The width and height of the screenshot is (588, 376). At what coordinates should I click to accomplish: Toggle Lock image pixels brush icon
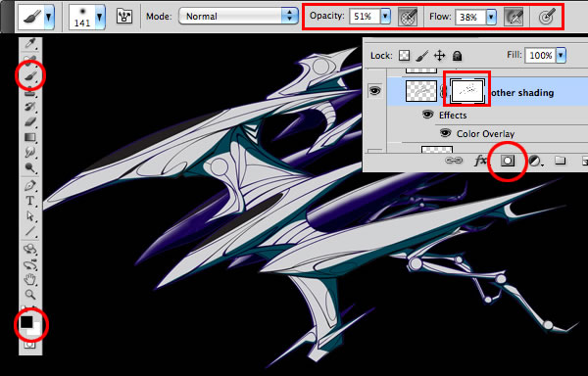pos(422,56)
